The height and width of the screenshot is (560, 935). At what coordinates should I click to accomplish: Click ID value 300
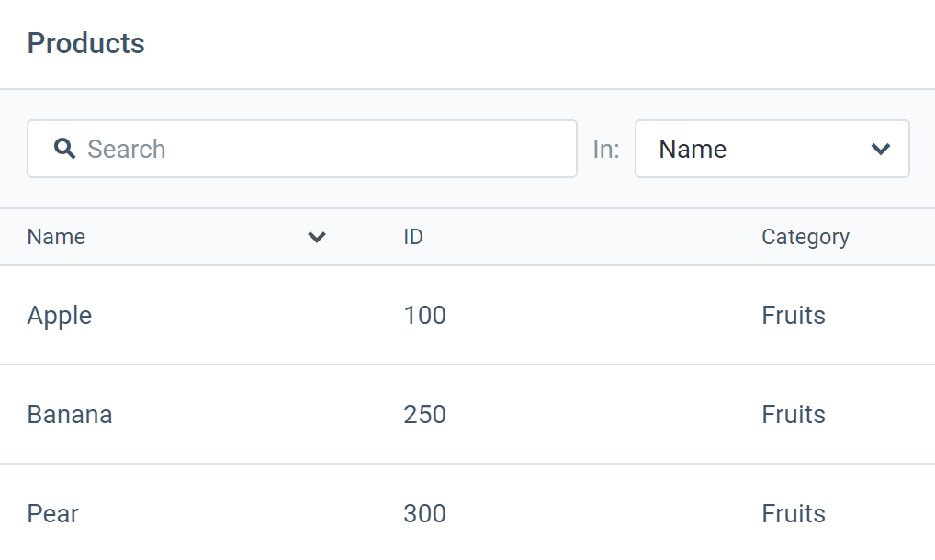pyautogui.click(x=424, y=514)
